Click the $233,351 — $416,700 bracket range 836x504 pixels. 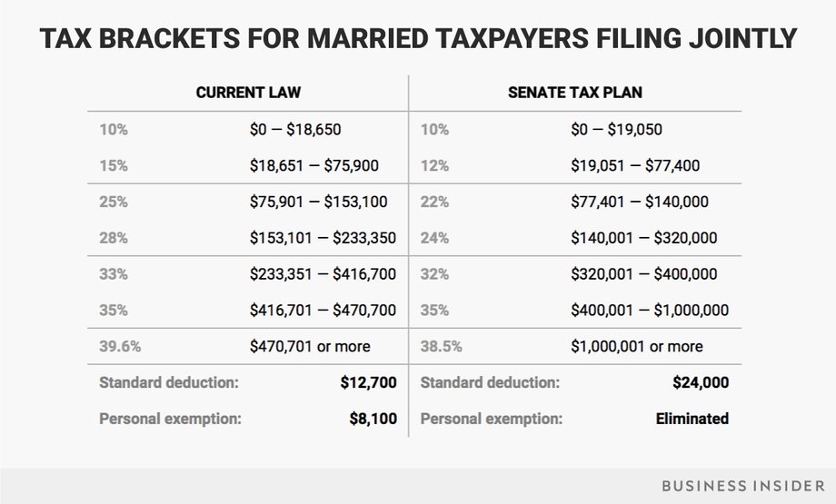tap(323, 274)
